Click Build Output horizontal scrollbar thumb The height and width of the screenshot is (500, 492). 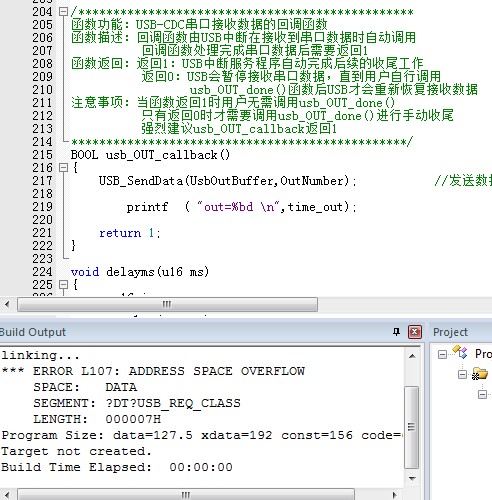(x=186, y=495)
